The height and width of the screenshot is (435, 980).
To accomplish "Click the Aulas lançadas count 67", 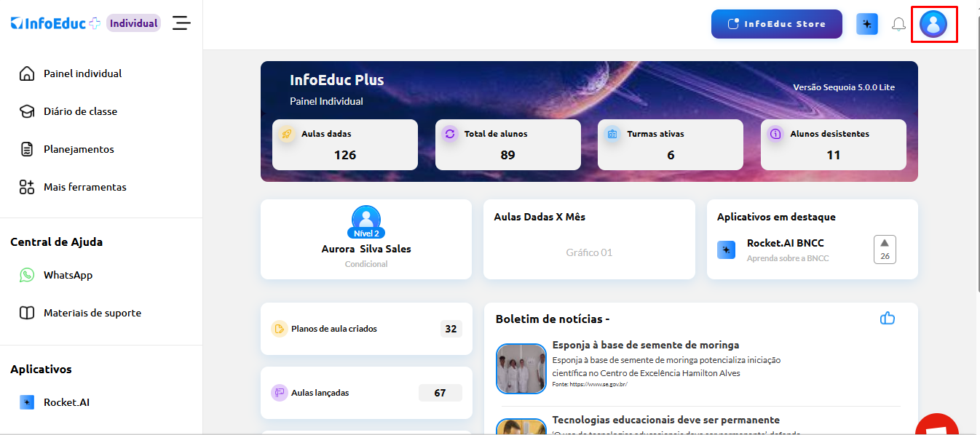I will (x=440, y=393).
